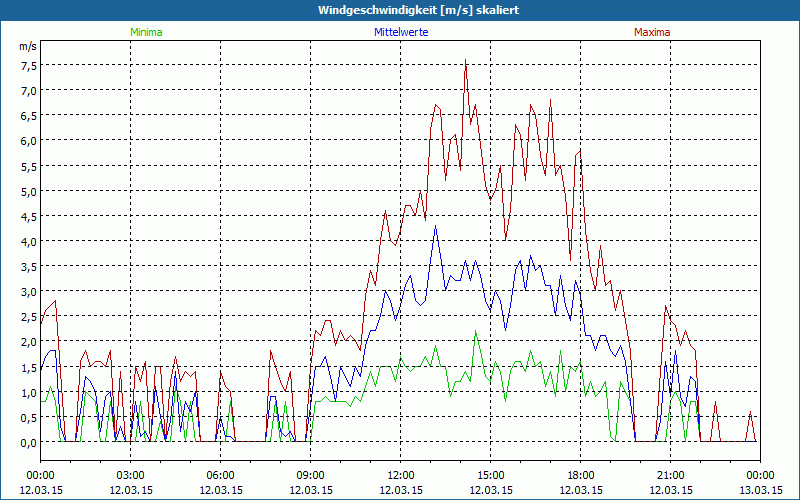800x500 pixels.
Task: Click the '3,0' y-axis value
Action: click(x=29, y=292)
